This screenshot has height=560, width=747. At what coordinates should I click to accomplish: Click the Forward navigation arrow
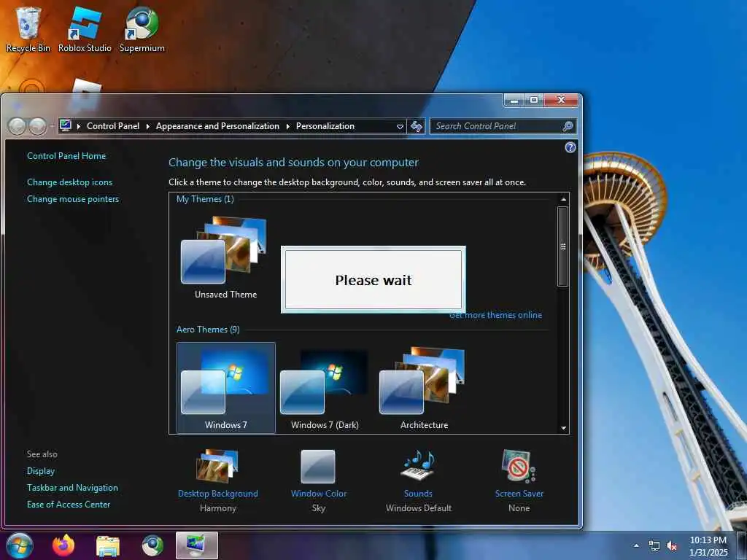(37, 126)
